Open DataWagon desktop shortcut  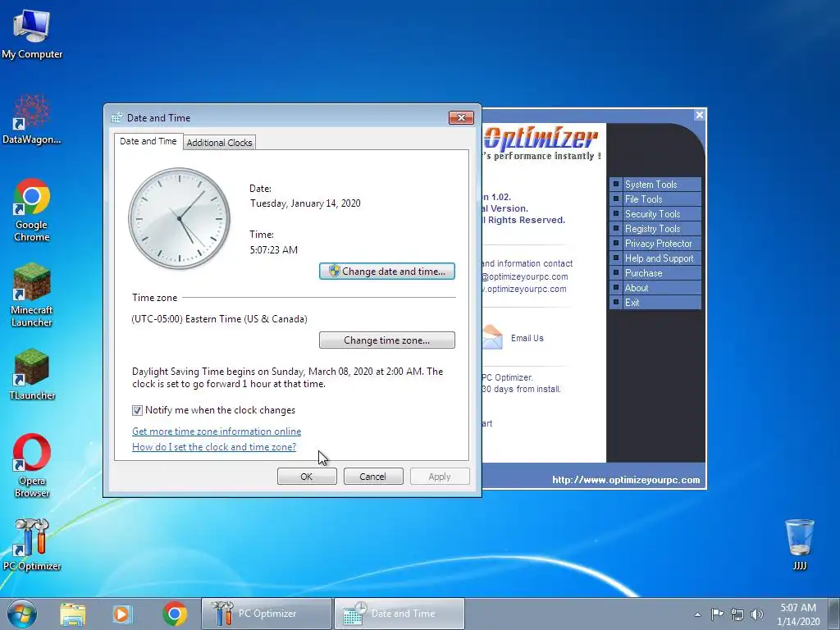tap(32, 119)
